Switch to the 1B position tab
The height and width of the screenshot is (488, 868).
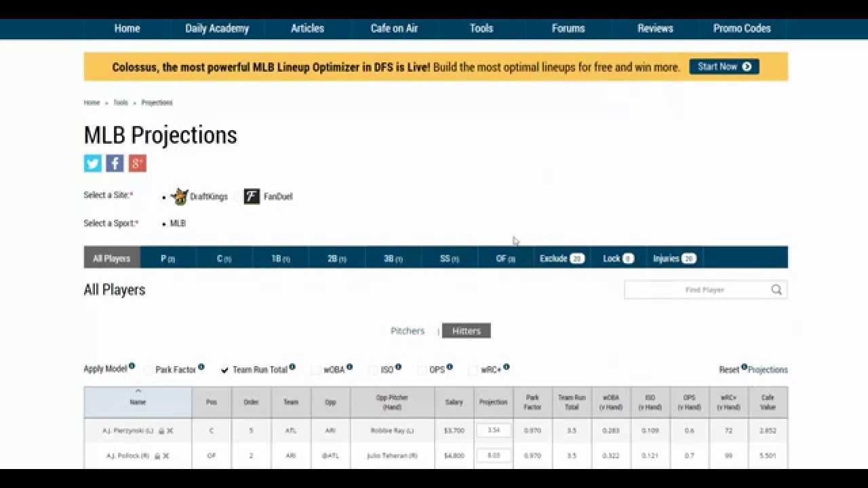pos(281,258)
